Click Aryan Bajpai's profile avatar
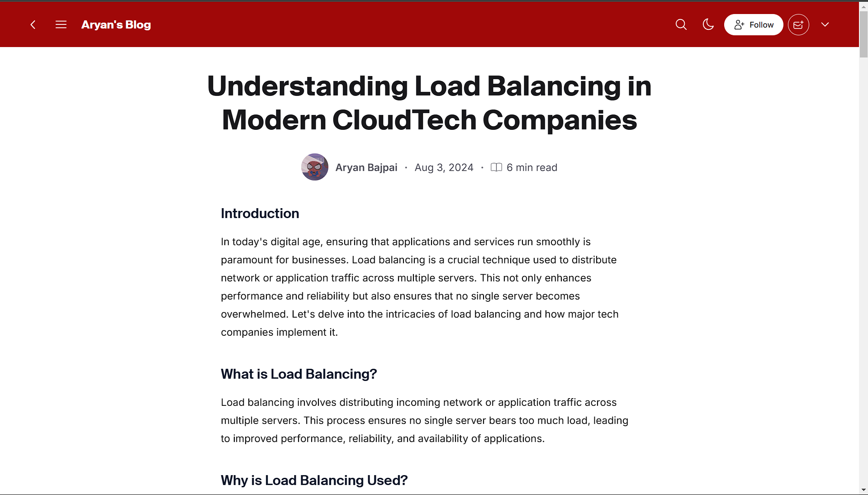This screenshot has height=495, width=868. 314,167
